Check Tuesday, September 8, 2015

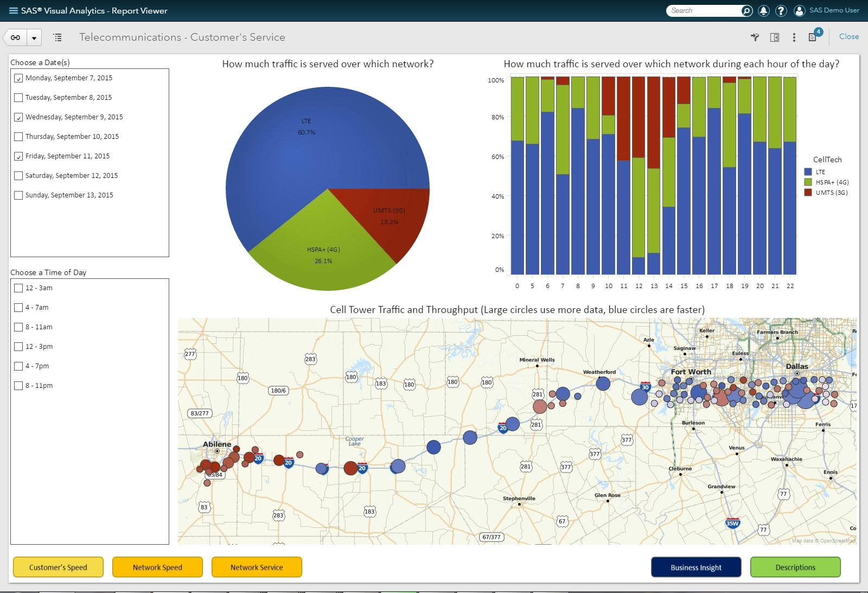point(18,98)
